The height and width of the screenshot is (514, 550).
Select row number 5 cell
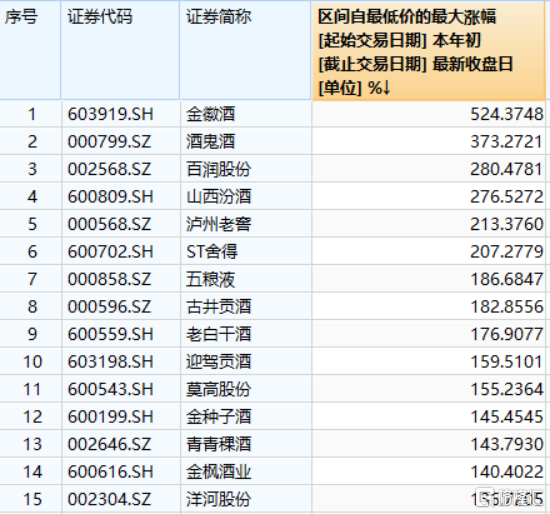[x=31, y=224]
